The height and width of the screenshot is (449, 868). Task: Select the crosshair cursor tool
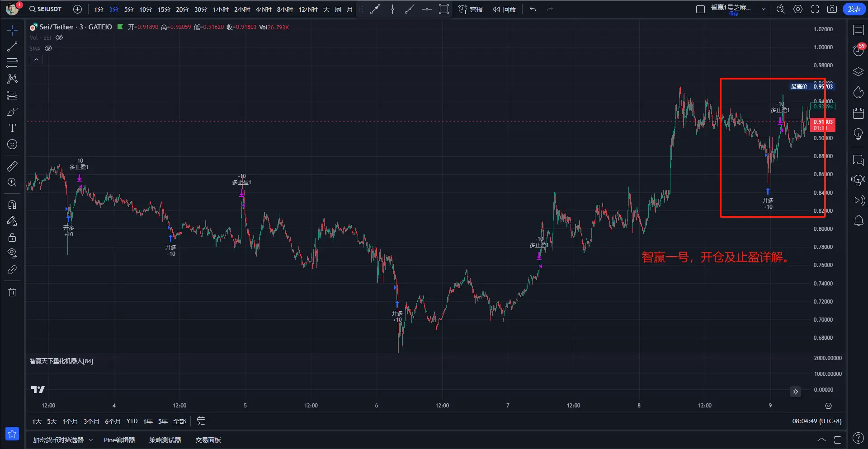pyautogui.click(x=12, y=30)
